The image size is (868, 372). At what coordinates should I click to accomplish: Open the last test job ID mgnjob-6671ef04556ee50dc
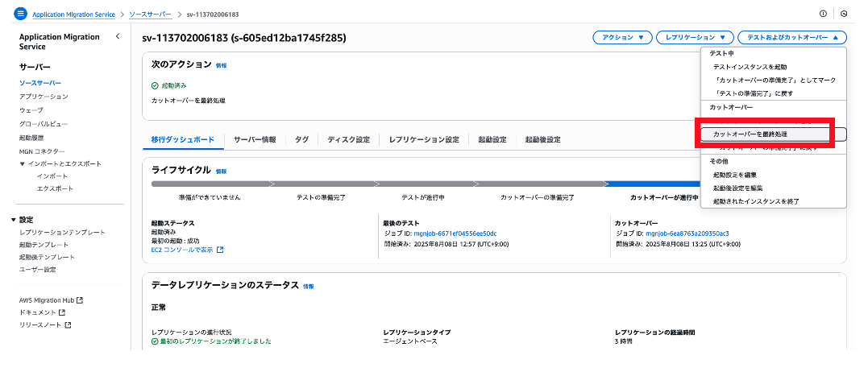point(455,234)
